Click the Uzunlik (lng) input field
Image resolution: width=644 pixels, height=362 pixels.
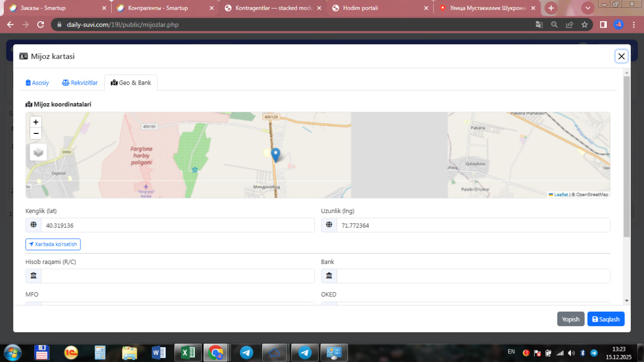point(472,226)
